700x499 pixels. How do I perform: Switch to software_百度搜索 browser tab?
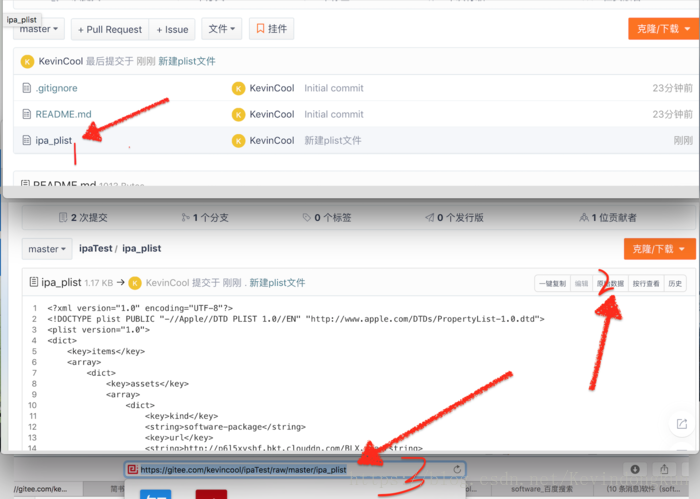pos(542,489)
